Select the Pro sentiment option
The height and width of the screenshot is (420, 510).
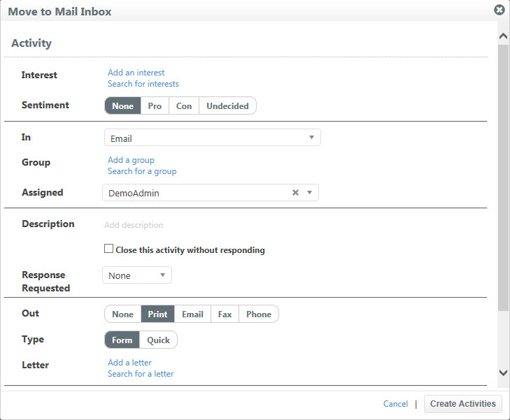pos(155,106)
